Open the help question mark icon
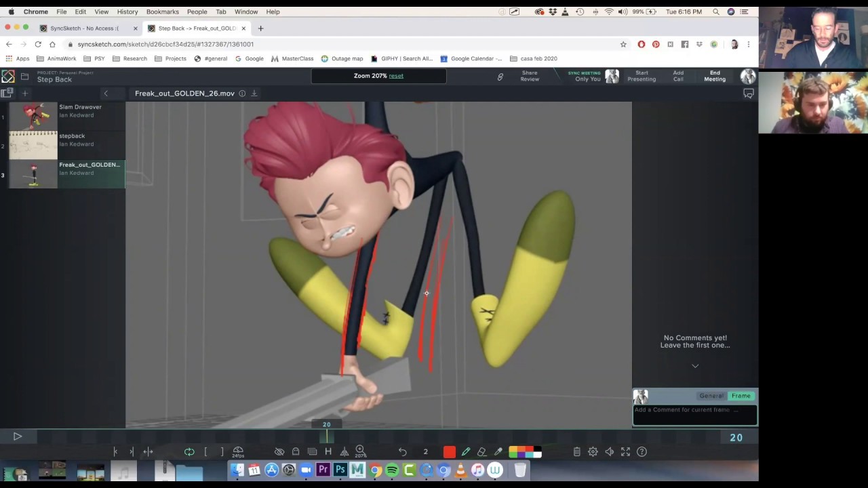The width and height of the screenshot is (868, 488). (642, 451)
